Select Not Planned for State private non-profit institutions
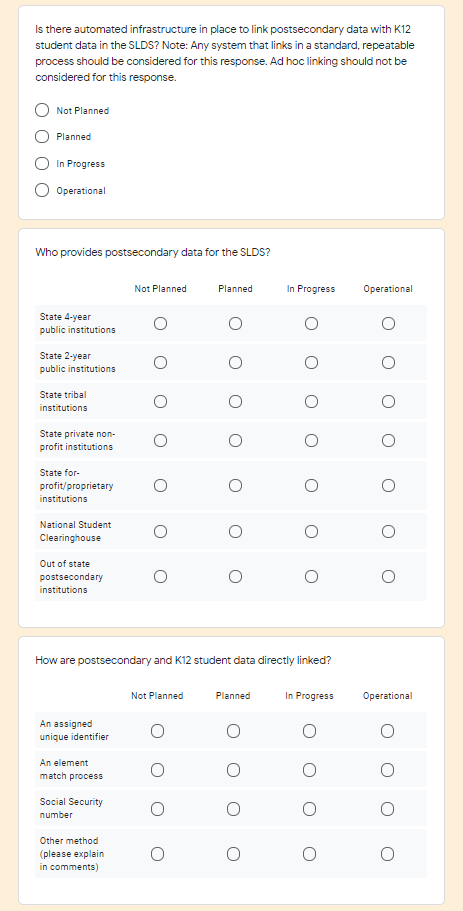 tap(160, 440)
